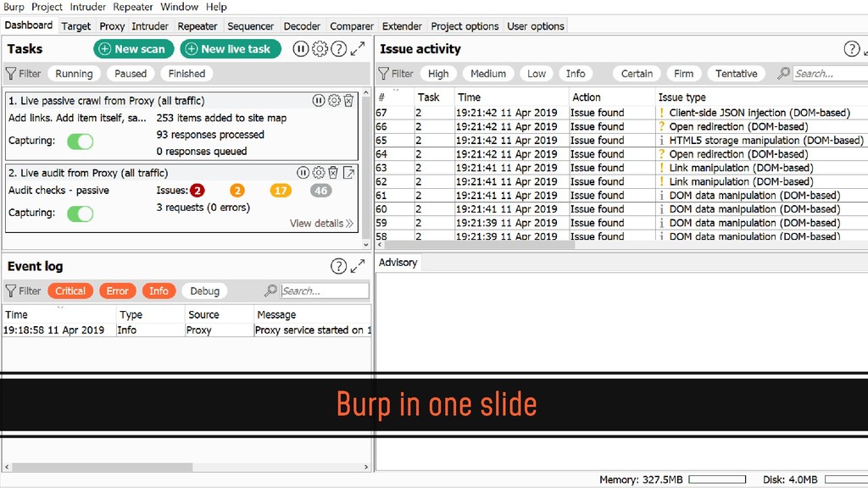This screenshot has height=488, width=868.
Task: Click the Issue activity search magnifier icon
Action: coord(783,73)
